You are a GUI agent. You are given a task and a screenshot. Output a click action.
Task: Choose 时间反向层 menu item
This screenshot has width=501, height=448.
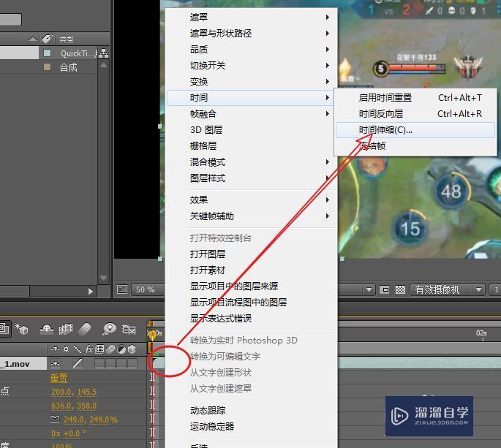(x=415, y=114)
